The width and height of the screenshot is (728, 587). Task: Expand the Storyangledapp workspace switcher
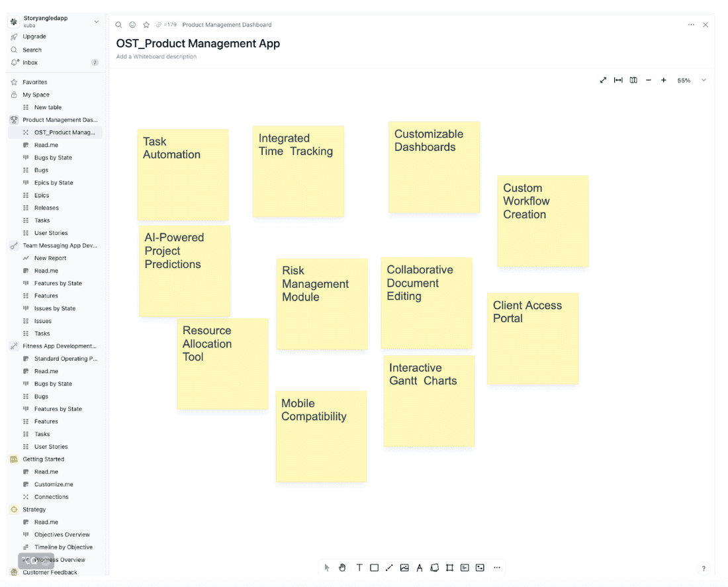point(96,22)
